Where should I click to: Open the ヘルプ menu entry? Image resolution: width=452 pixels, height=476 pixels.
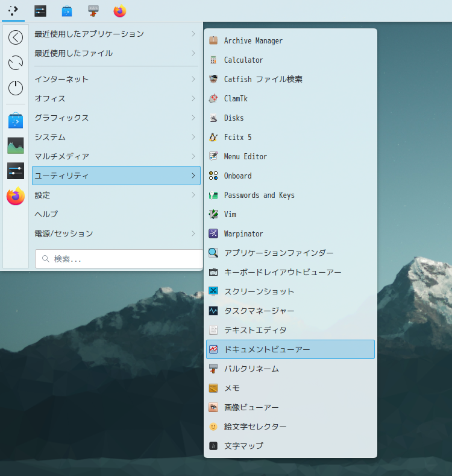(x=116, y=214)
